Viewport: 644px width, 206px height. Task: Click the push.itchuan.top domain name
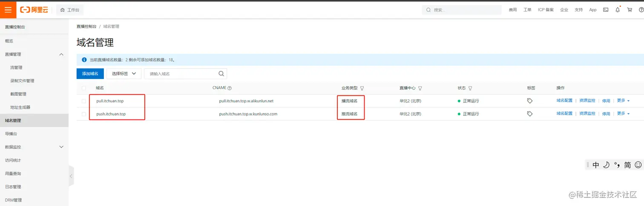[111, 114]
